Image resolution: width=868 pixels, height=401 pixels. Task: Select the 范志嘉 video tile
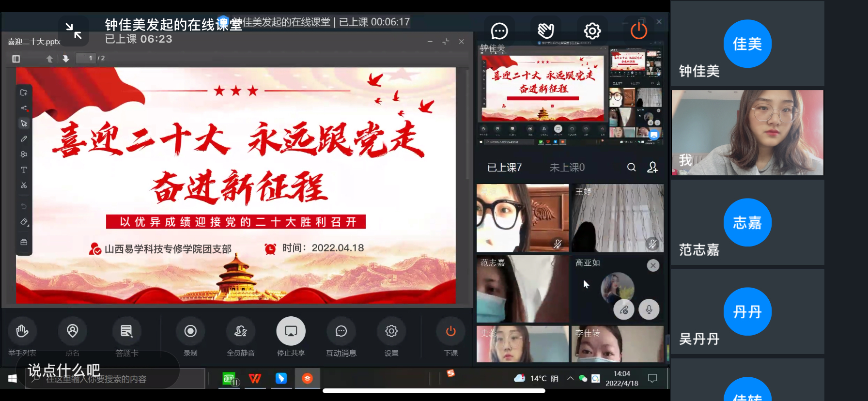pyautogui.click(x=523, y=289)
